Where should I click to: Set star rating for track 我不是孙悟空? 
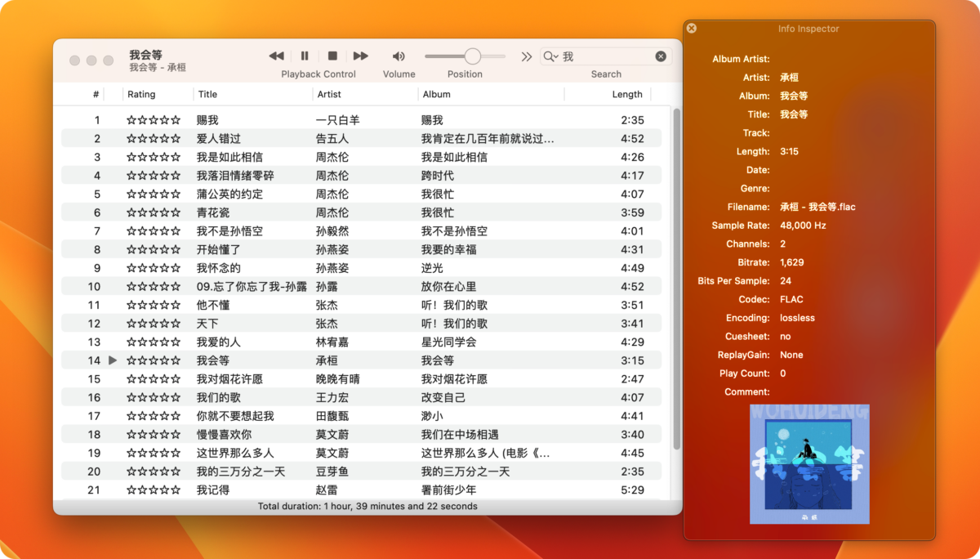tap(154, 231)
